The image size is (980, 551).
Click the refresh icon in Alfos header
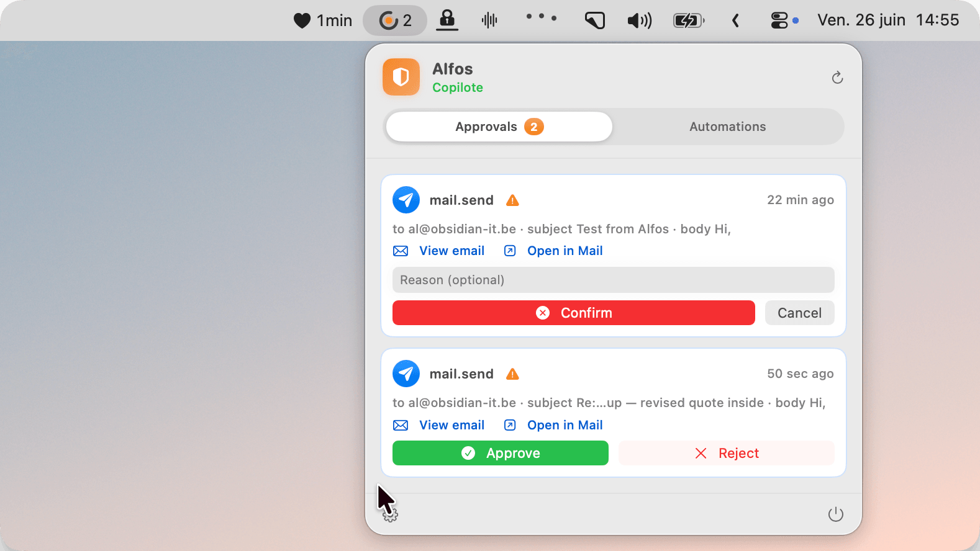point(837,78)
